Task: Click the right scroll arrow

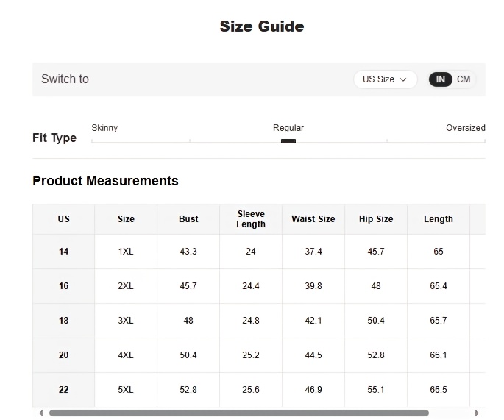Action: coord(477,413)
